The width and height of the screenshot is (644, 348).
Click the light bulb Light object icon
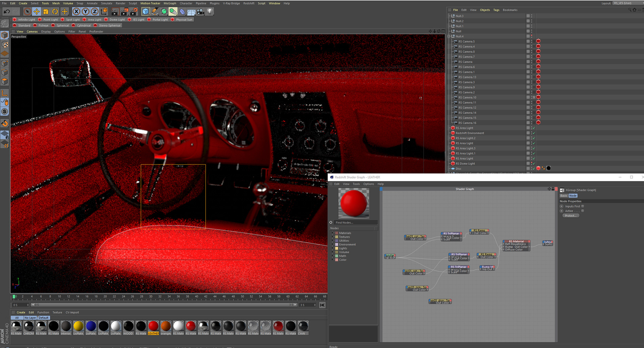210,12
